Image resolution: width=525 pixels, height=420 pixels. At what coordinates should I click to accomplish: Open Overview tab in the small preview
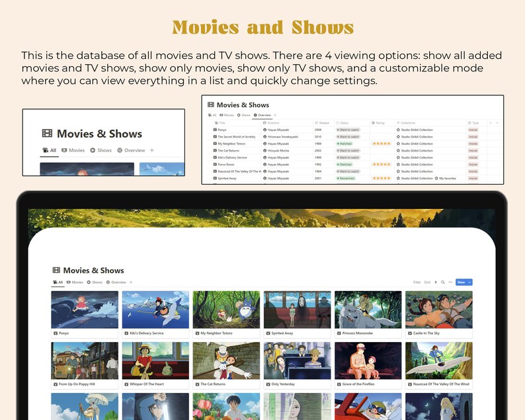tap(131, 150)
